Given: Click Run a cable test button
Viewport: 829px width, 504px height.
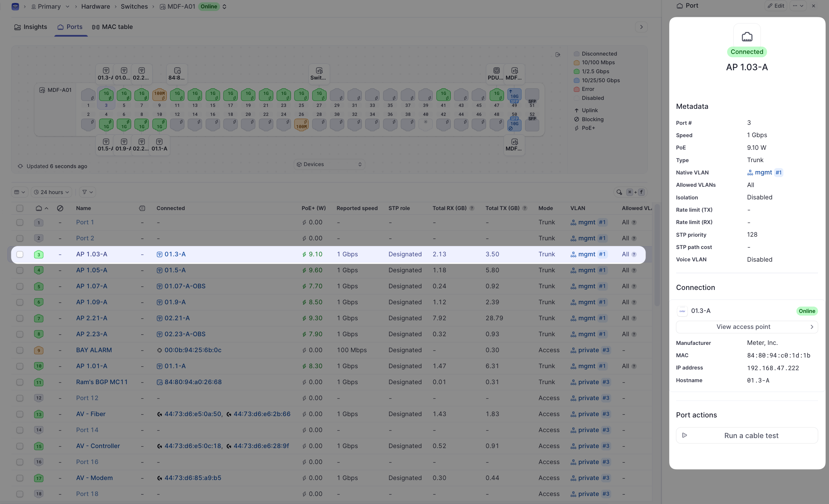Looking at the screenshot, I should [746, 435].
